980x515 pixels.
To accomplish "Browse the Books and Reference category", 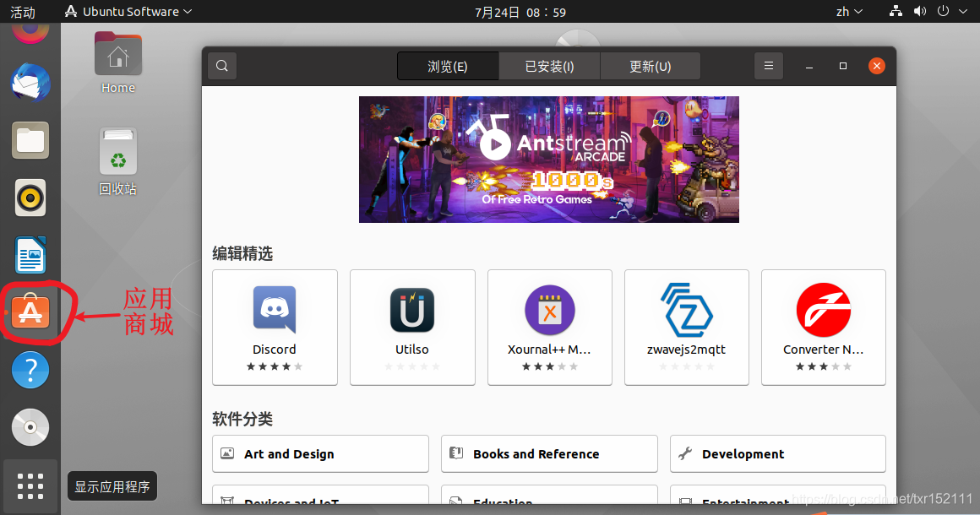I will (549, 454).
